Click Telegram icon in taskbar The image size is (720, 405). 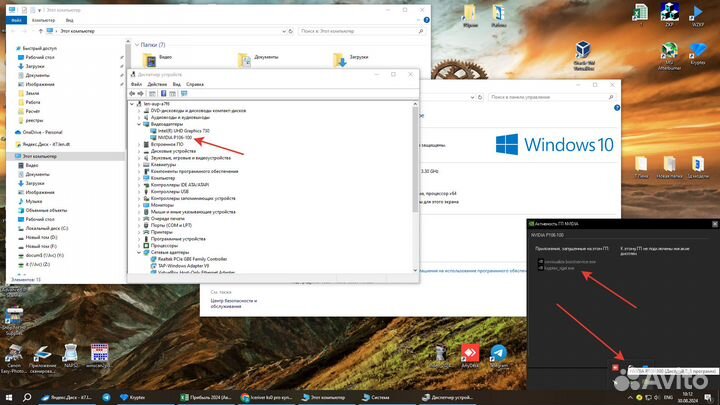coord(107,397)
